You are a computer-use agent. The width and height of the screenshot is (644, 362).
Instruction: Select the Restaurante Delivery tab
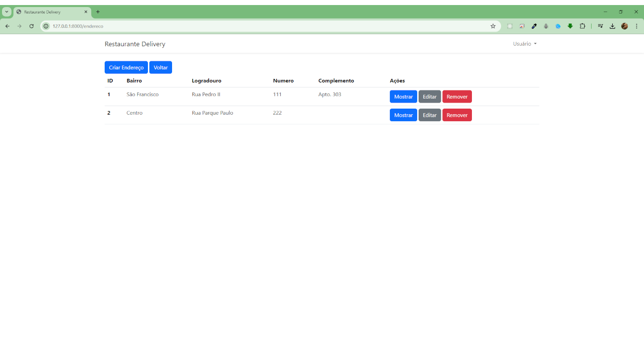pyautogui.click(x=50, y=12)
